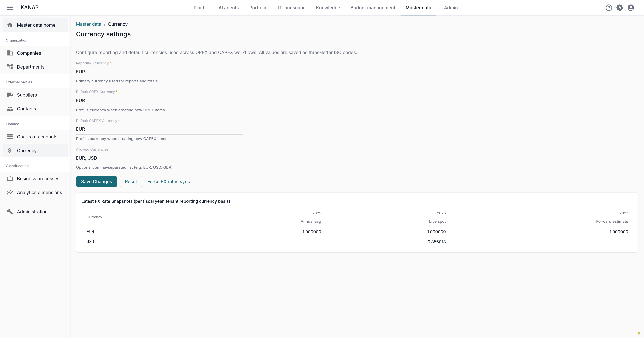This screenshot has height=338, width=644.
Task: Click the Suppliers truck icon
Action: coord(10,95)
